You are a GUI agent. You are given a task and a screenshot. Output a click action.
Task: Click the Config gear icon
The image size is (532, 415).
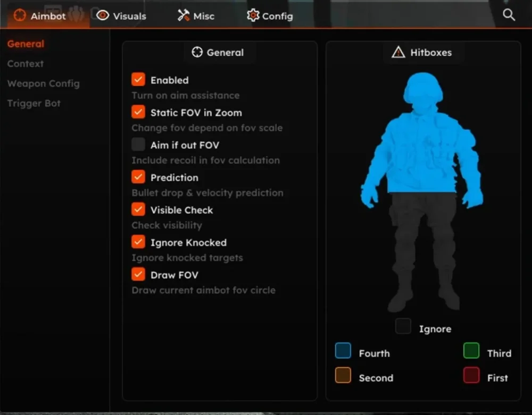coord(253,15)
